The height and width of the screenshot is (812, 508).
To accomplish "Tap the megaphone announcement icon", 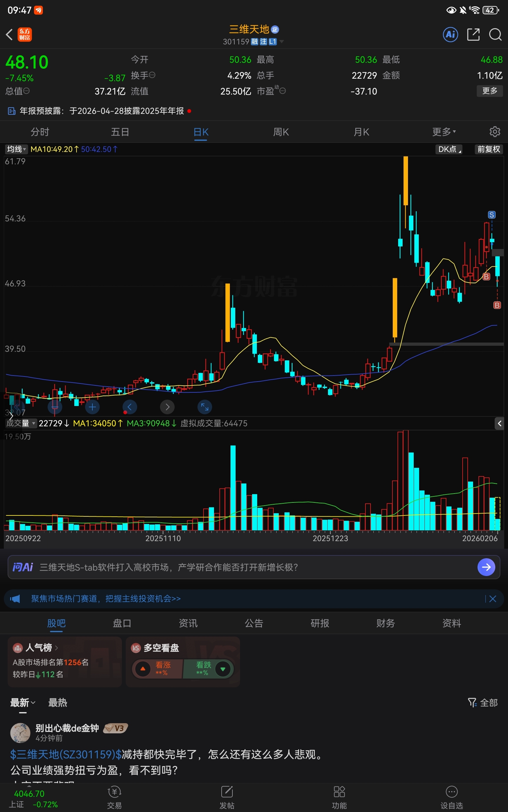I will (15, 599).
